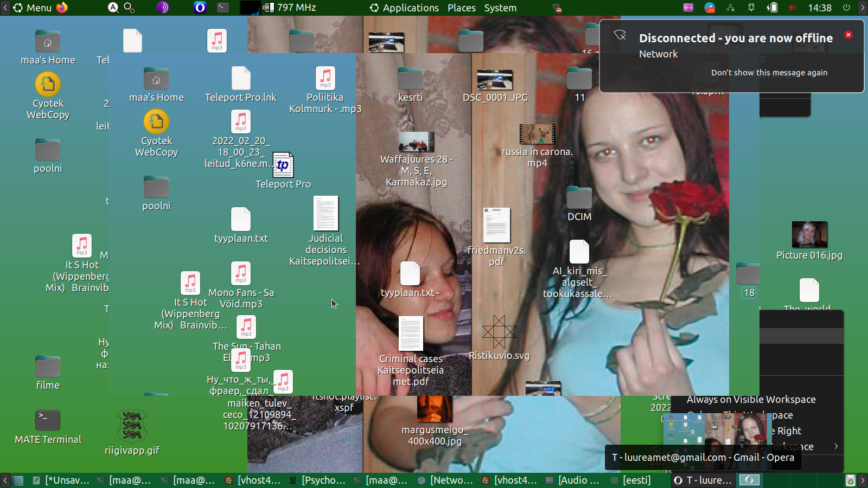This screenshot has width=868, height=488.
Task: Open the Telegram tray icon with badge
Action: [710, 8]
